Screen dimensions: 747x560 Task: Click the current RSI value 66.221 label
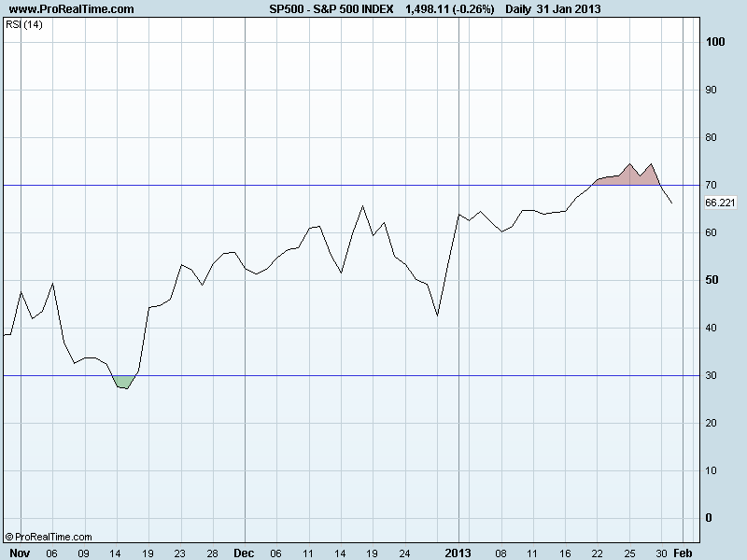click(720, 203)
